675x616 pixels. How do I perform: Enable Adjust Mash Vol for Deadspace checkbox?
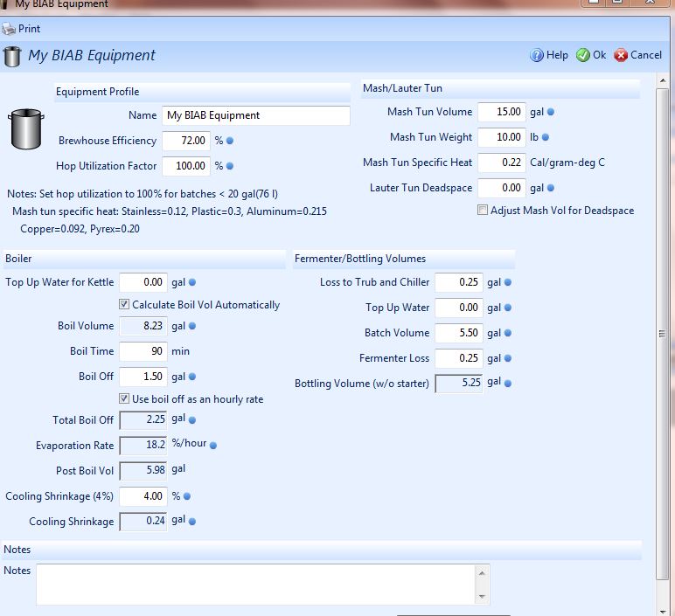tap(483, 210)
